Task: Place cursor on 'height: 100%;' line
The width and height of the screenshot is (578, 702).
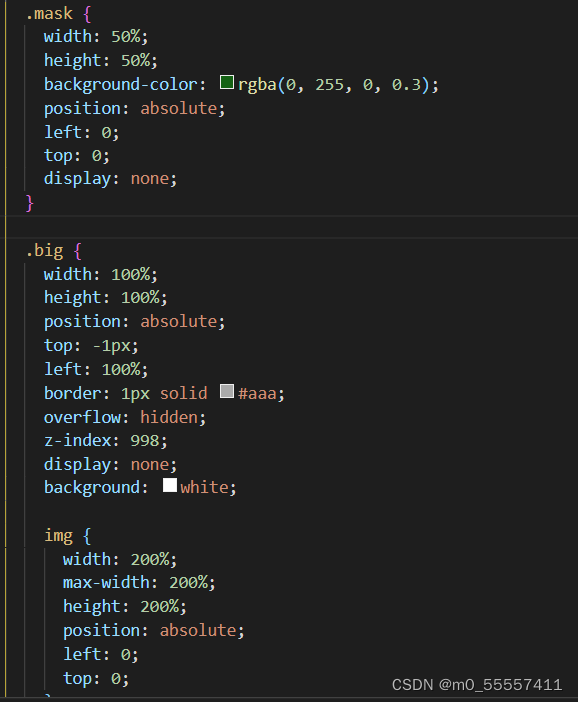Action: click(106, 298)
